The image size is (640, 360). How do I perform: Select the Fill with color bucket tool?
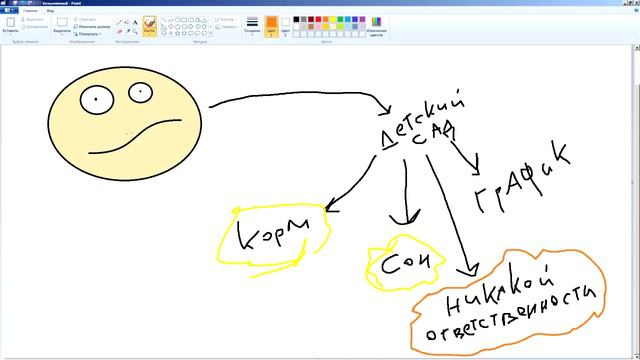tap(127, 22)
